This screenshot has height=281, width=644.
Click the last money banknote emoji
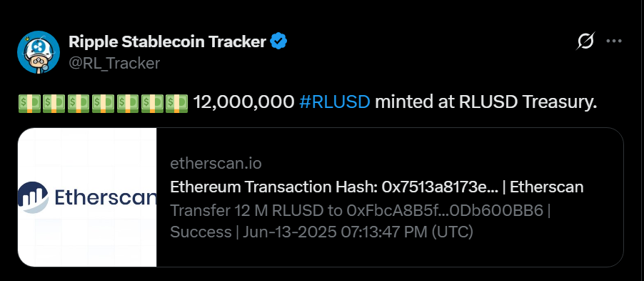click(176, 103)
